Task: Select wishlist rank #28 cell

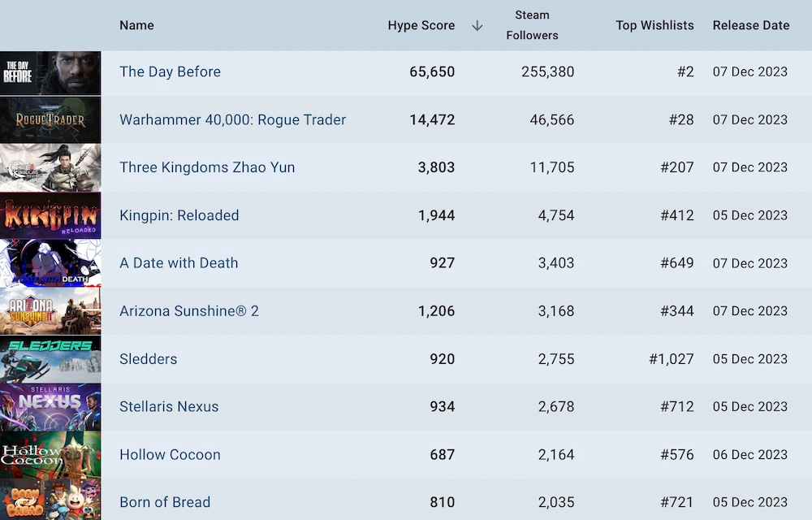Action: (x=681, y=119)
